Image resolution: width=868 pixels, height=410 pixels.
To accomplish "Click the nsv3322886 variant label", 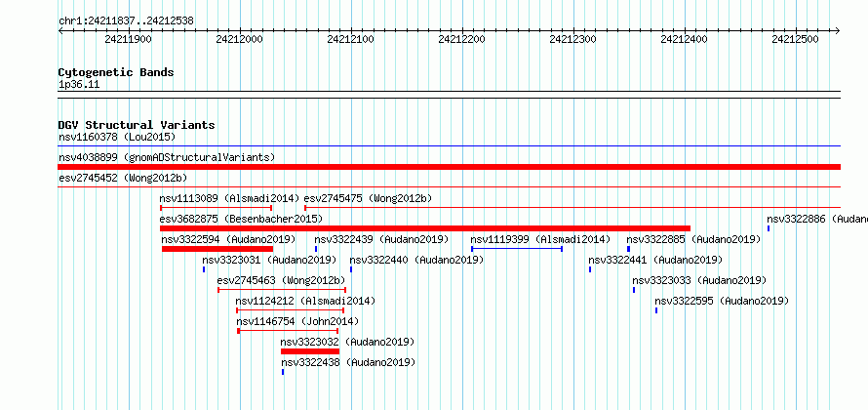I will coord(817,219).
